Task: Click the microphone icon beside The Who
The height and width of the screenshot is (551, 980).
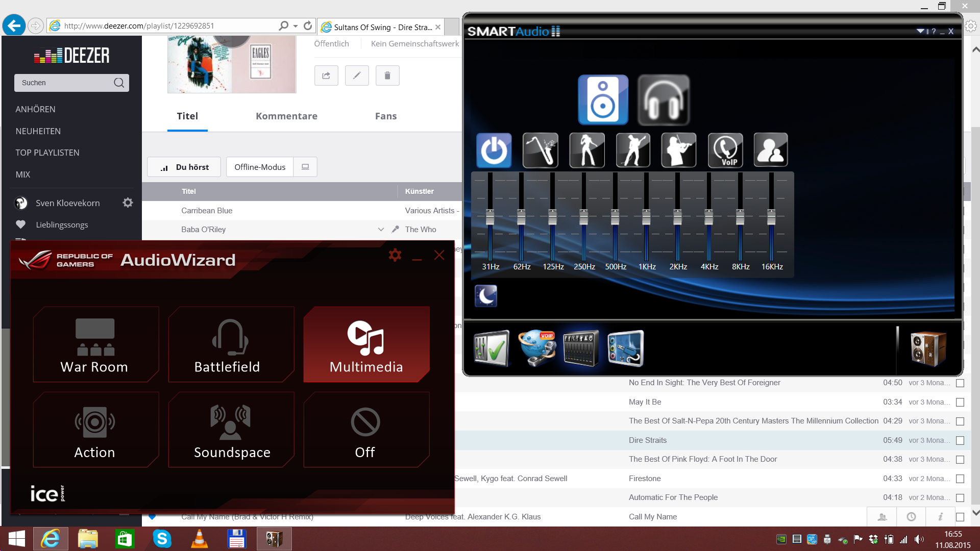Action: (395, 230)
